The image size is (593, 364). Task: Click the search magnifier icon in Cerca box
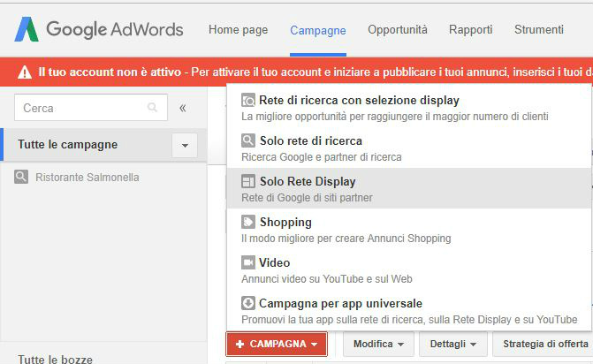(153, 108)
